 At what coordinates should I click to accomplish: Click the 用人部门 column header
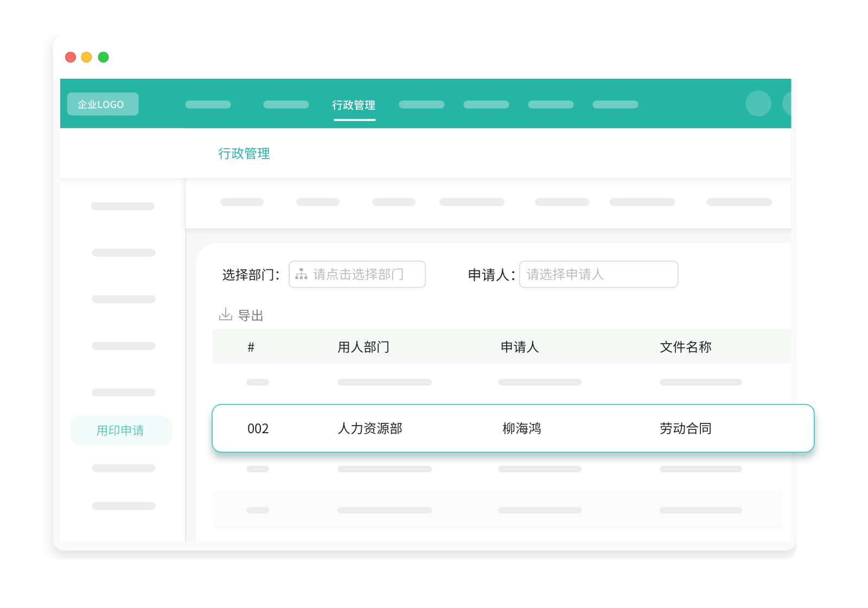(363, 347)
